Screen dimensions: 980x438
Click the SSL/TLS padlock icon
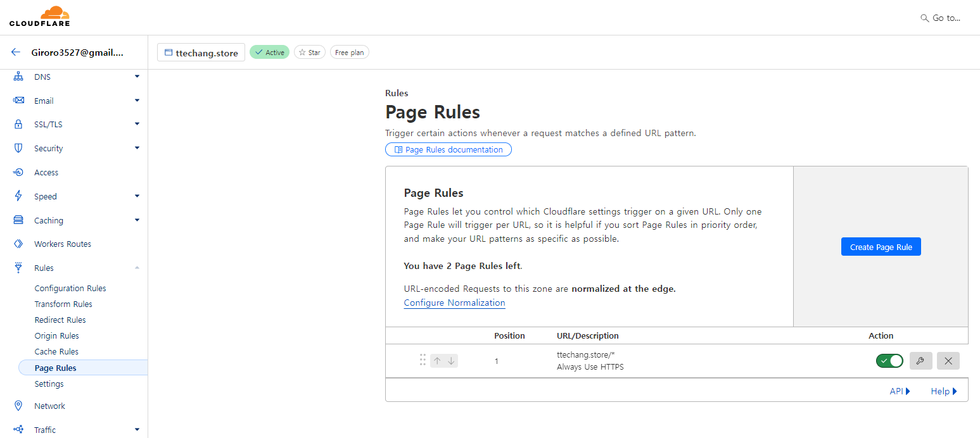[18, 124]
